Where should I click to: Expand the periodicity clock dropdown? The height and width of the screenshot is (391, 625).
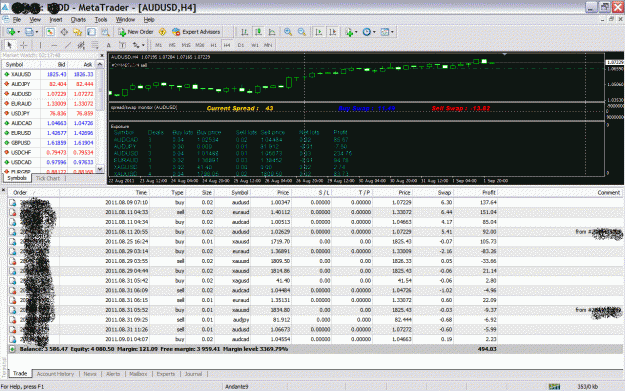click(374, 32)
